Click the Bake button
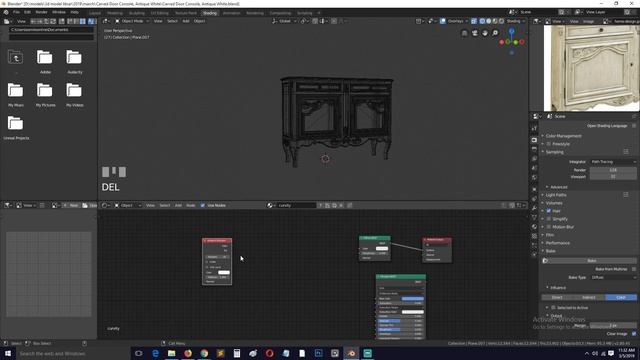This screenshot has height=360, width=640. [x=591, y=260]
